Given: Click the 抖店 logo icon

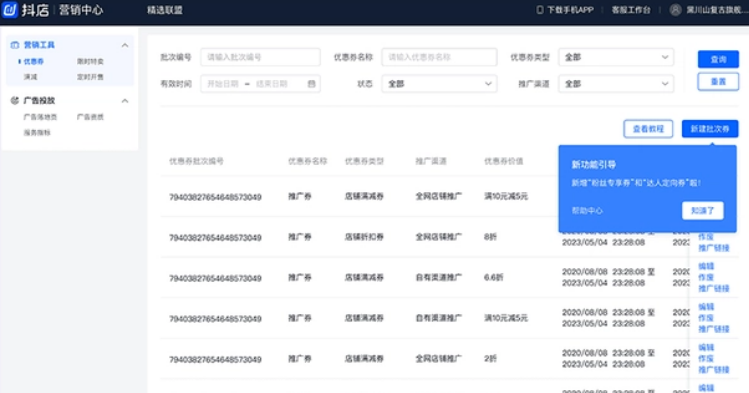Looking at the screenshot, I should (10, 10).
